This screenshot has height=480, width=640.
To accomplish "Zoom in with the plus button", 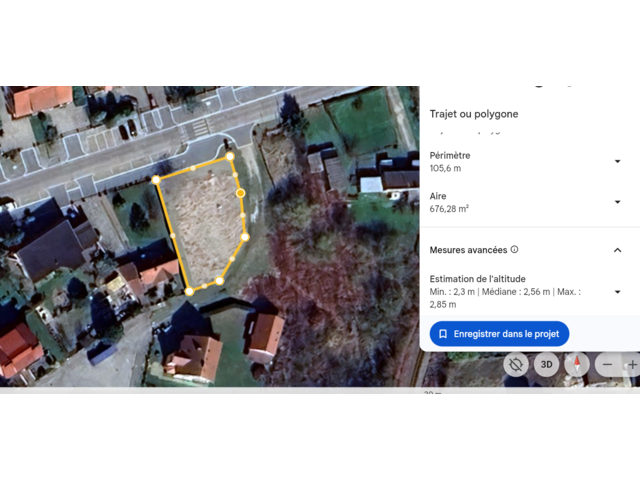I will pyautogui.click(x=632, y=364).
